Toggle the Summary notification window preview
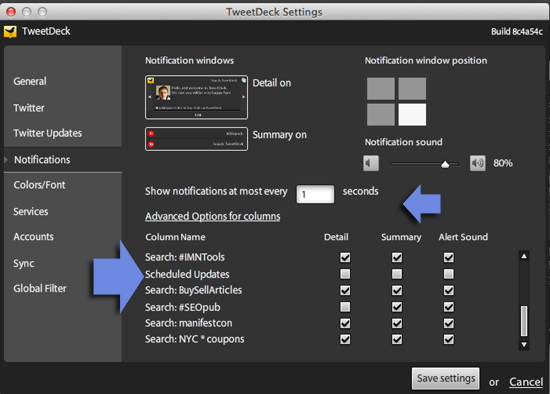550x394 pixels. pyautogui.click(x=196, y=139)
